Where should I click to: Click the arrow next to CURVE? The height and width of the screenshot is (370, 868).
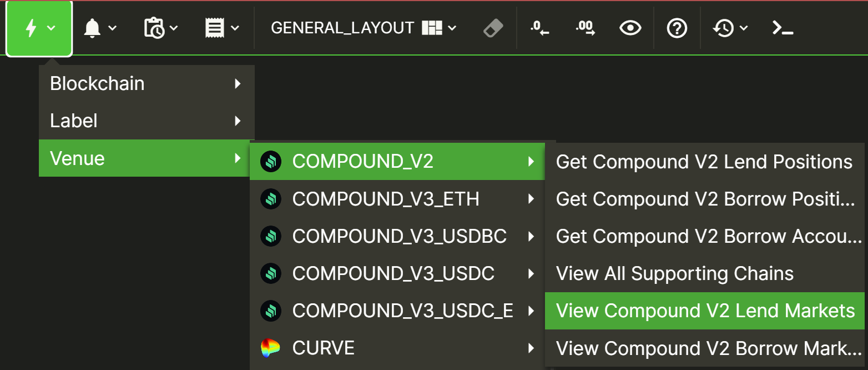531,348
